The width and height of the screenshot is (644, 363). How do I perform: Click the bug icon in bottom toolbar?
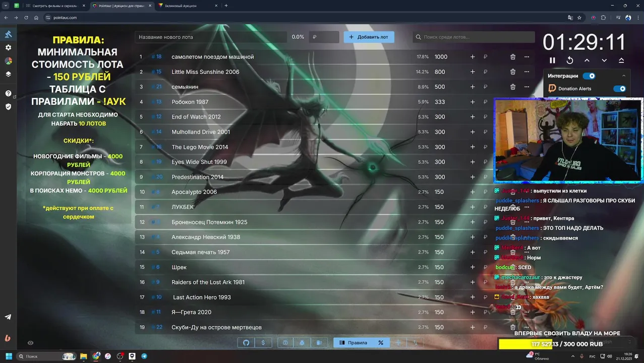tap(302, 343)
